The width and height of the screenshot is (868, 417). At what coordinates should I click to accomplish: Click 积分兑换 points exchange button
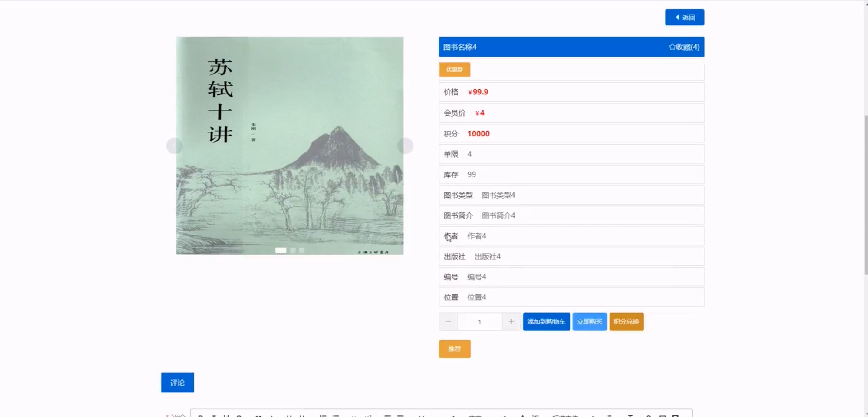[x=626, y=322]
